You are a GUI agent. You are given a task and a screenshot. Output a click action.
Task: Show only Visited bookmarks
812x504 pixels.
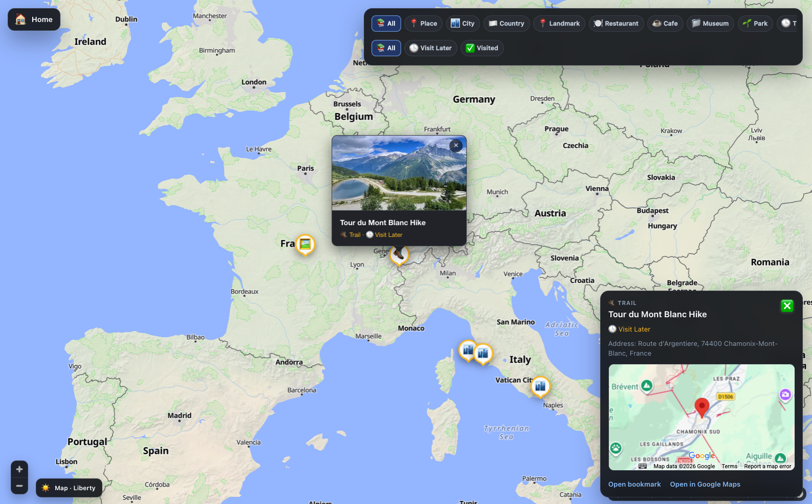point(482,48)
